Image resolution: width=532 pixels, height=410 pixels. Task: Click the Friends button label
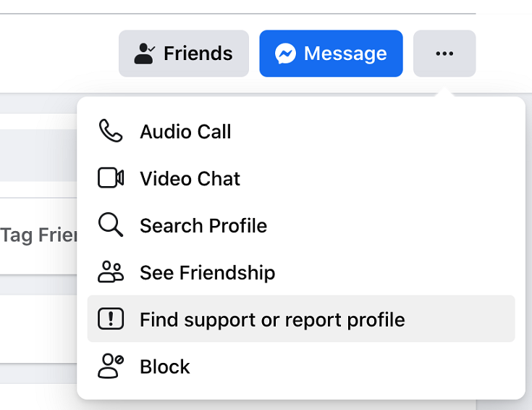point(198,54)
